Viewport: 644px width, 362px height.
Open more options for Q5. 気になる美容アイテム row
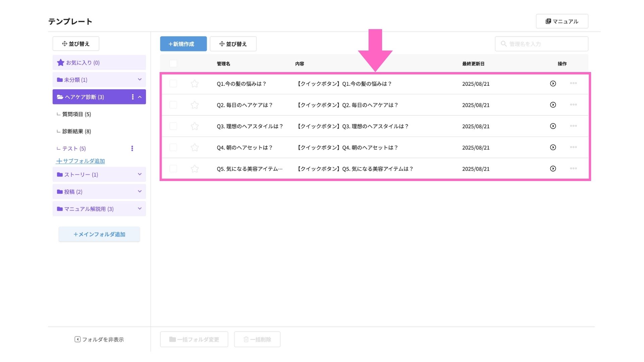point(573,168)
